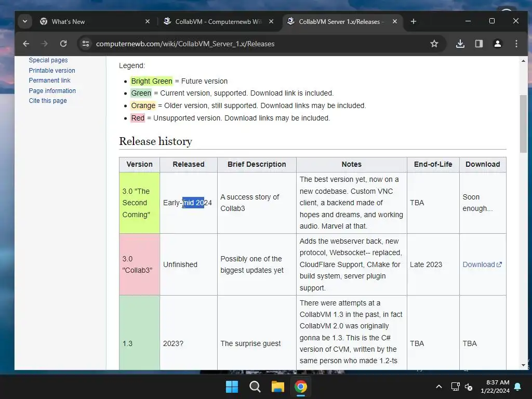Show hidden system tray icons

coord(438,387)
